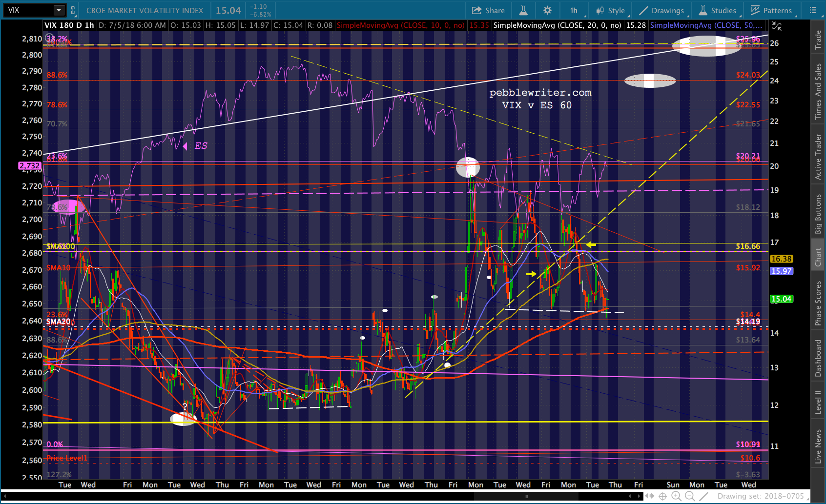Viewport: 826px width, 504px height.
Task: Click the 1h timeframe button
Action: 574,10
